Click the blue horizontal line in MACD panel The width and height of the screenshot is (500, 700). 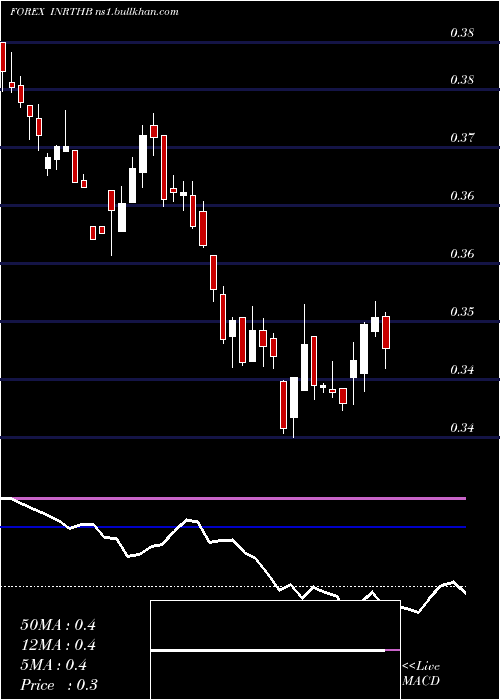(x=233, y=527)
